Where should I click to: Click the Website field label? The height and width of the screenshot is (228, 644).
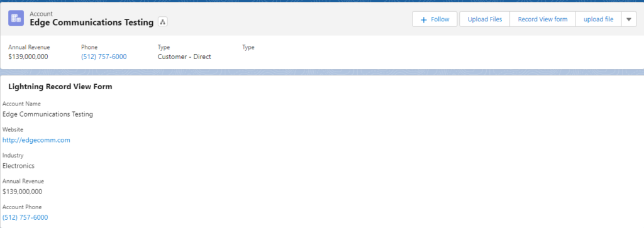pyautogui.click(x=13, y=129)
